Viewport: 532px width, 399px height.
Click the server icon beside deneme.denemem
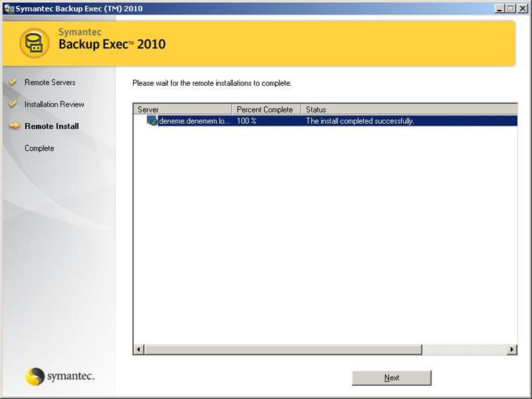(x=152, y=120)
